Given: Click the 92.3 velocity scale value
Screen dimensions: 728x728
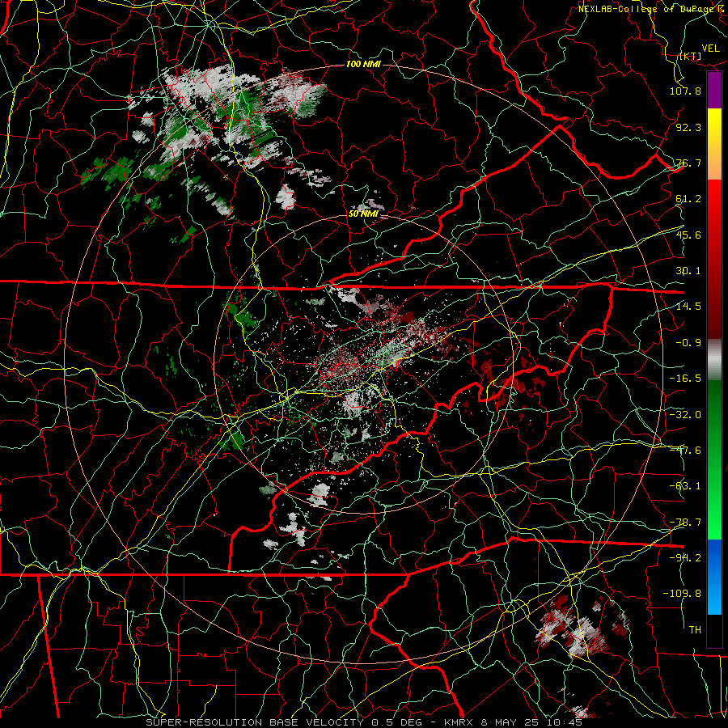Looking at the screenshot, I should (688, 127).
